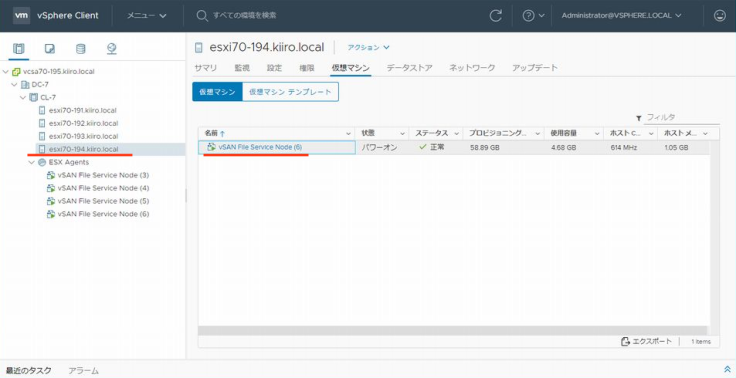Switch to the 設定 tab
This screenshot has width=736, height=378.
coord(274,68)
